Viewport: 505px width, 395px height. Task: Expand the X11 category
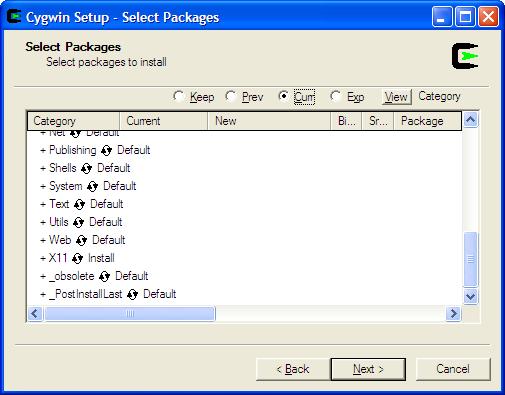tap(43, 259)
